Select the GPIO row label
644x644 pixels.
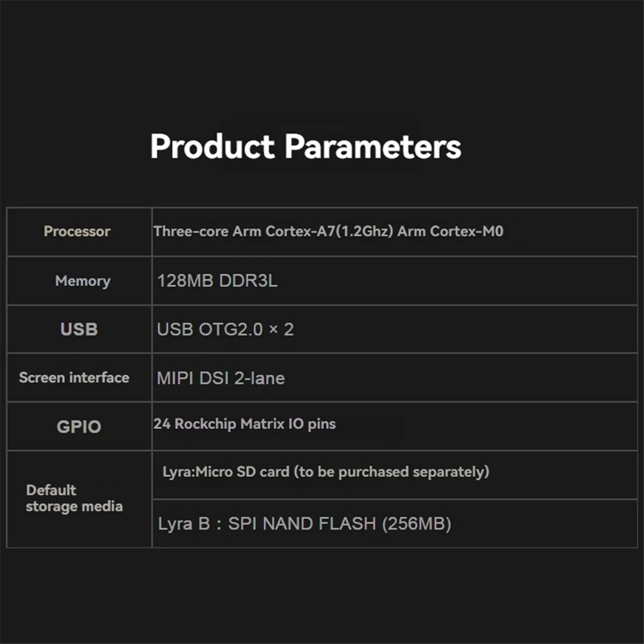tap(79, 427)
